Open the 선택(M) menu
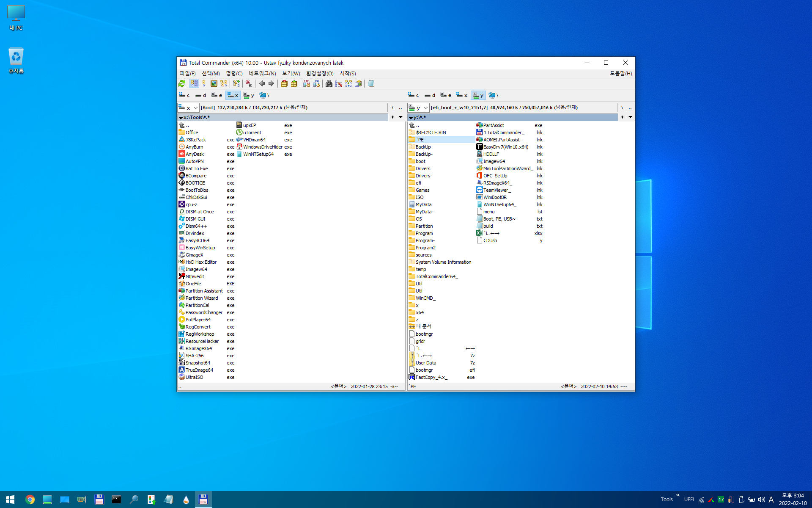812x508 pixels. point(211,73)
